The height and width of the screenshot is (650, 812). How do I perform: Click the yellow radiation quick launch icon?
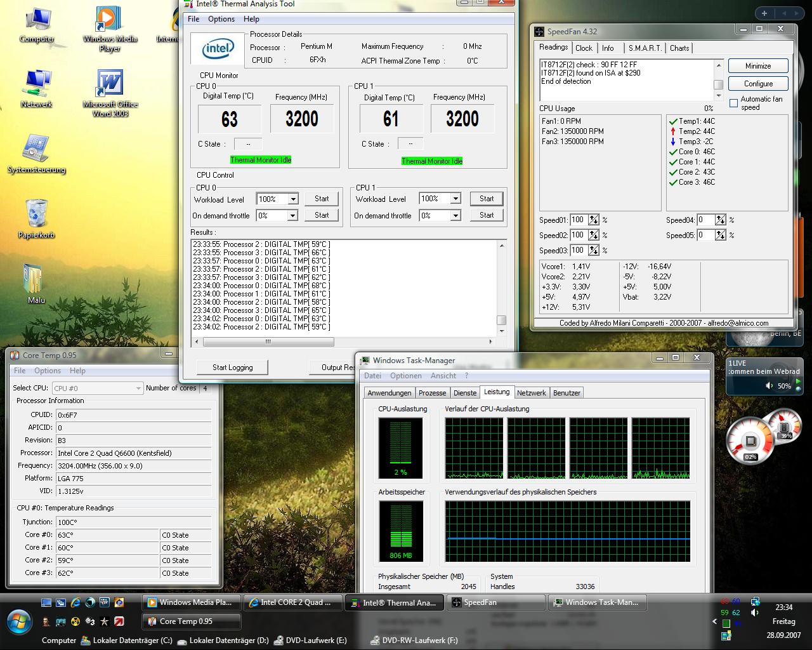(x=75, y=621)
